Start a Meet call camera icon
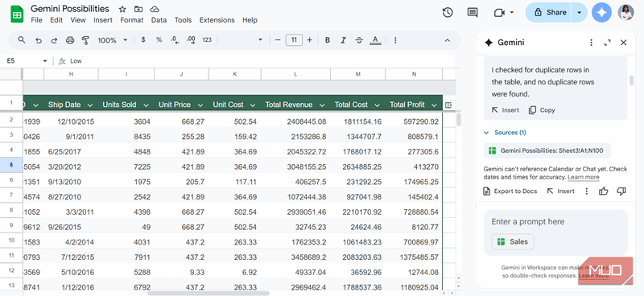This screenshot has height=296, width=644. tap(498, 13)
